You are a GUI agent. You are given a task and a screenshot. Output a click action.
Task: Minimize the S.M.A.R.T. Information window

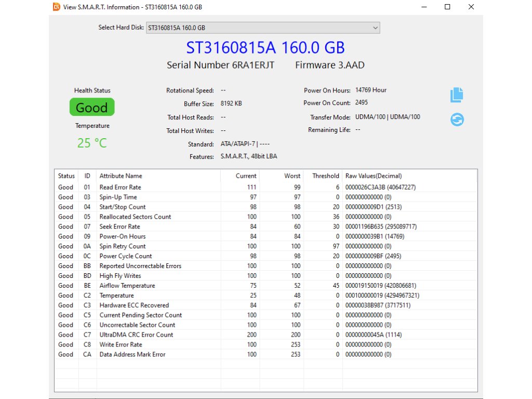[x=423, y=7]
